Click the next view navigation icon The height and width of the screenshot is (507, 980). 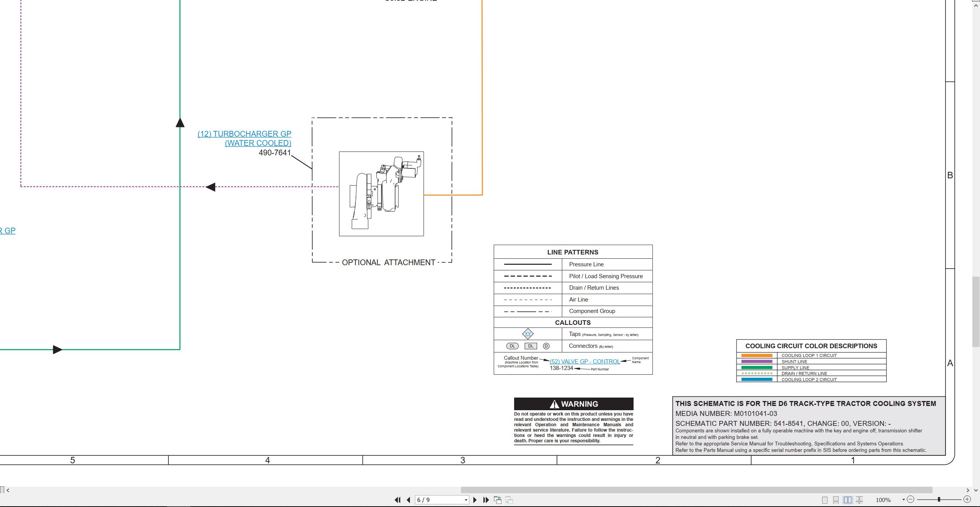[509, 500]
